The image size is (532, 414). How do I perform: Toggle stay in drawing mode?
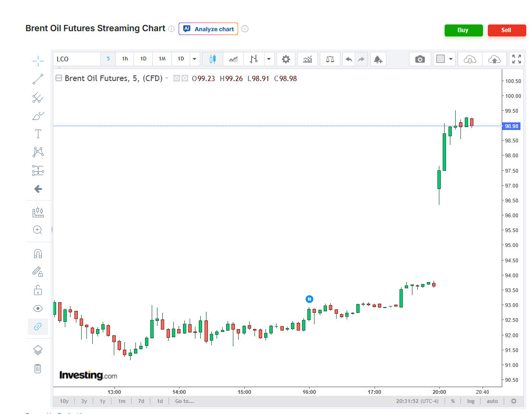(38, 272)
